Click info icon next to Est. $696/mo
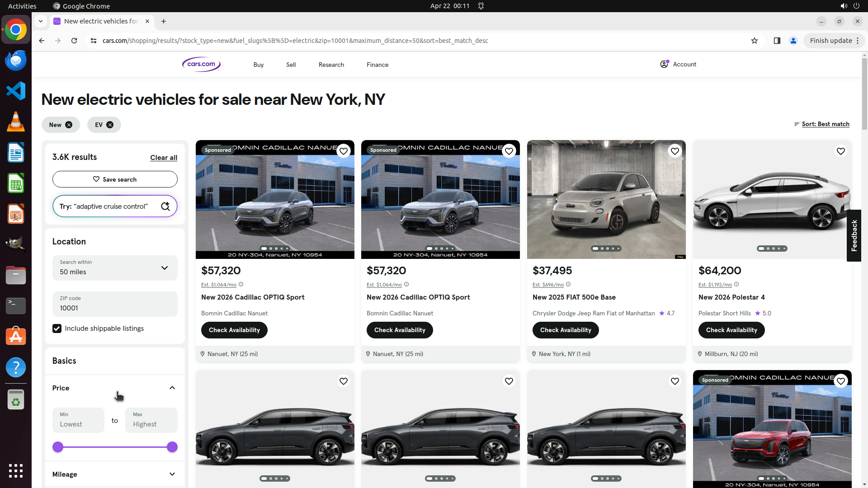The height and width of the screenshot is (488, 868). tap(568, 285)
